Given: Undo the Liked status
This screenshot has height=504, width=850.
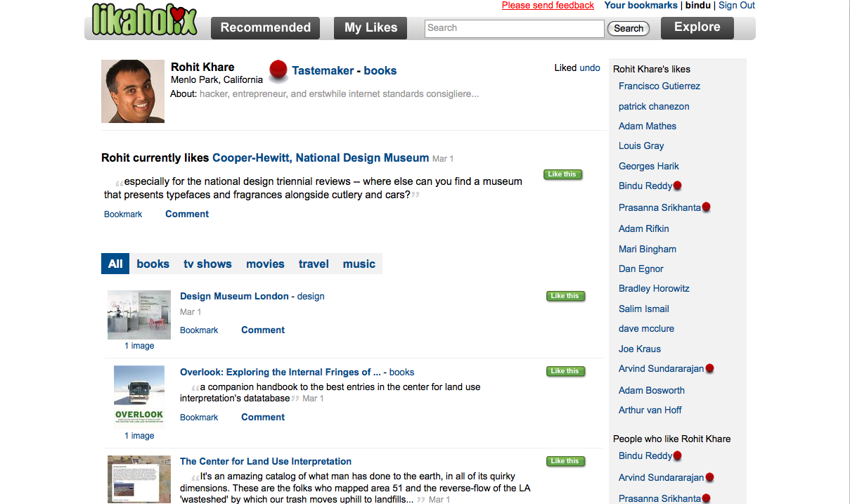Looking at the screenshot, I should pos(590,68).
